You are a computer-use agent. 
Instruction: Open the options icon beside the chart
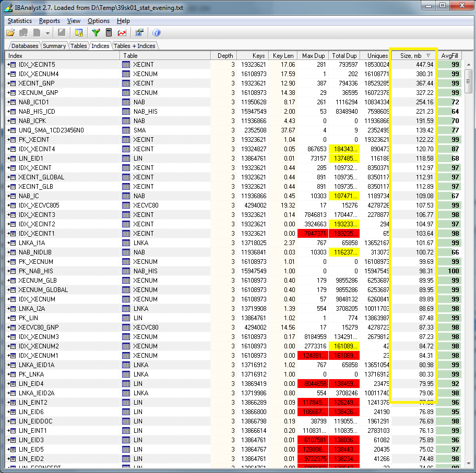pos(139,33)
